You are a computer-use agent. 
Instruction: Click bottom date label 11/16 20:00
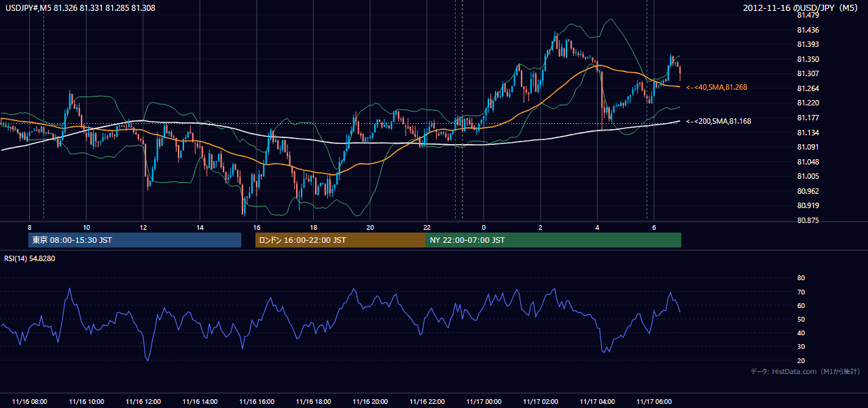tap(370, 402)
